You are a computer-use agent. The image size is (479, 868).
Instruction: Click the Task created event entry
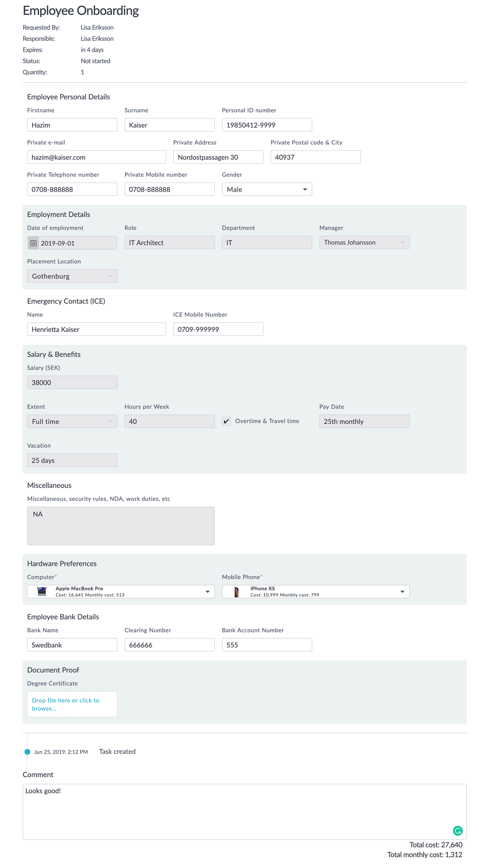[117, 751]
